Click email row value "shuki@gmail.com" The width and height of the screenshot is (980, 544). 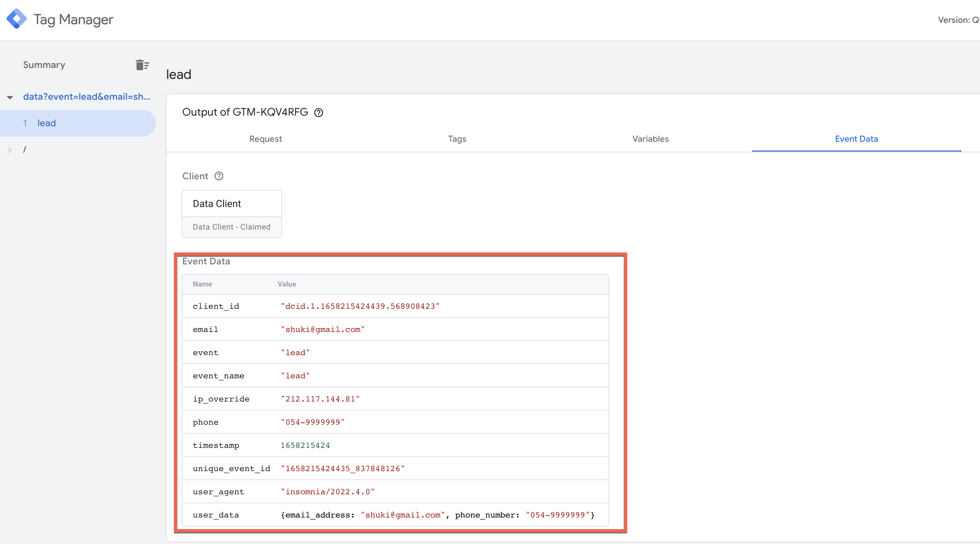[323, 329]
